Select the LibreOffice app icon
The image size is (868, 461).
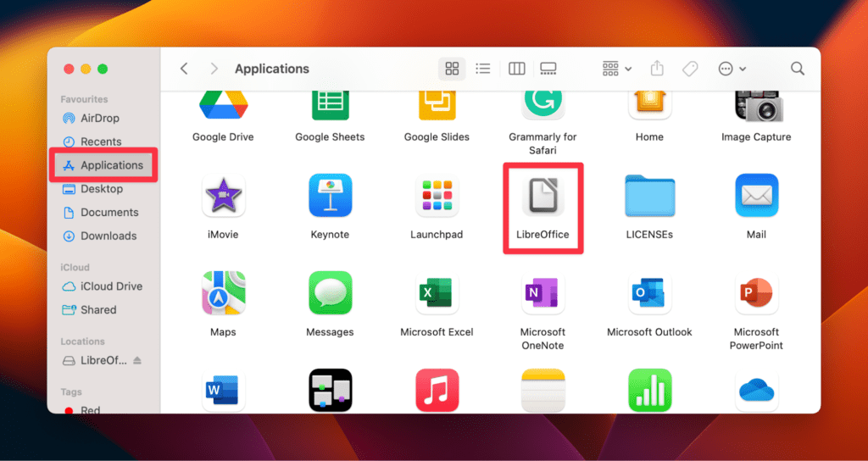click(x=542, y=196)
